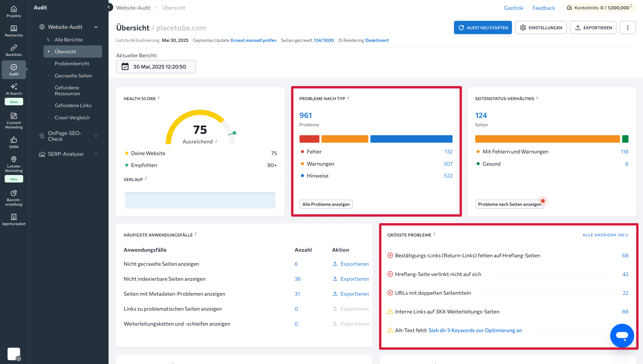Open SMM thumbs-up icon
Screen dimensions: 643x364
(14, 140)
